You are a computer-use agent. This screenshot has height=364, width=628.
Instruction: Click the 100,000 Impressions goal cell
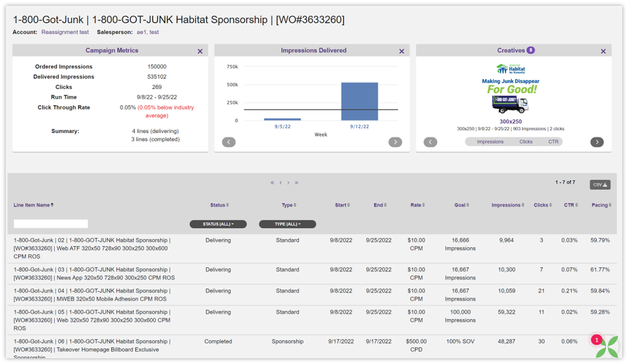(x=460, y=316)
